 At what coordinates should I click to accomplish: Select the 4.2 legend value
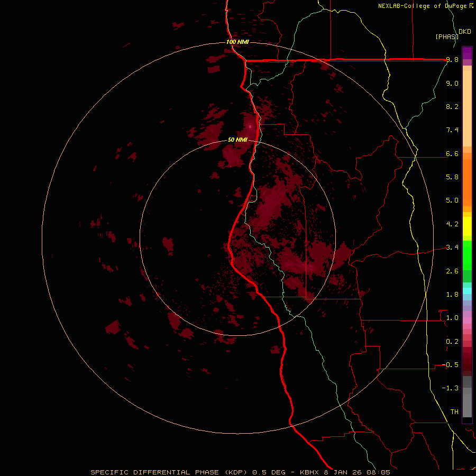[x=452, y=224]
